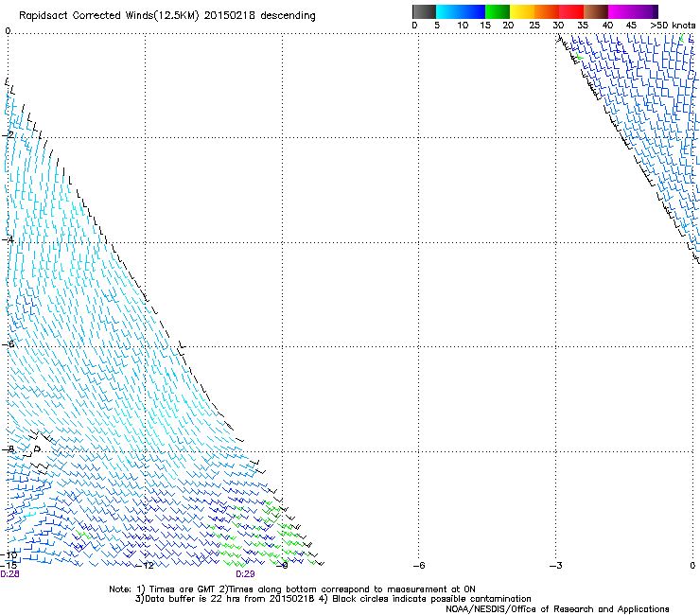
Task: Click the '-8' latitude axis label
Action: tap(9, 449)
